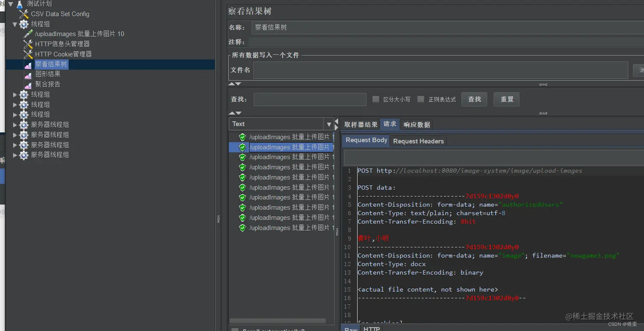
Task: Expand the second 服务器线程组 in the tree
Action: 15,135
